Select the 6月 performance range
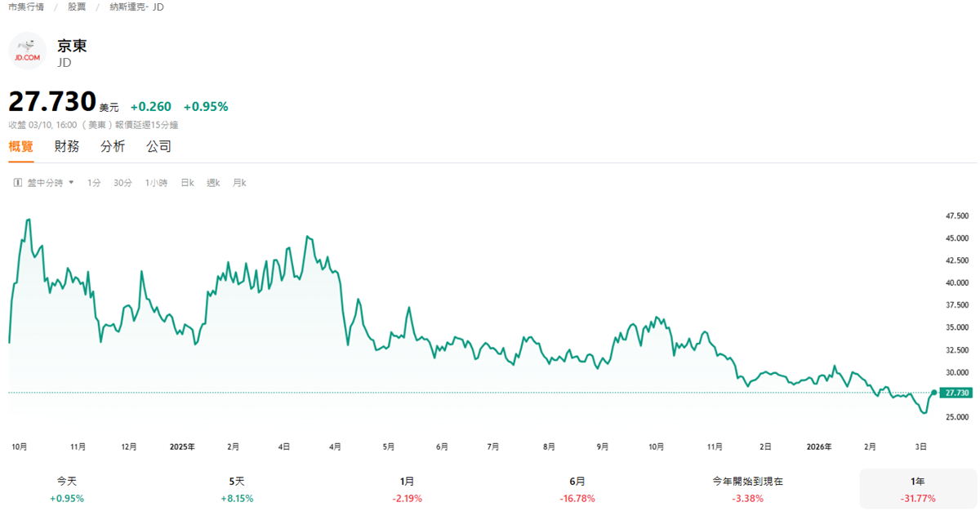980x511 pixels. [577, 490]
